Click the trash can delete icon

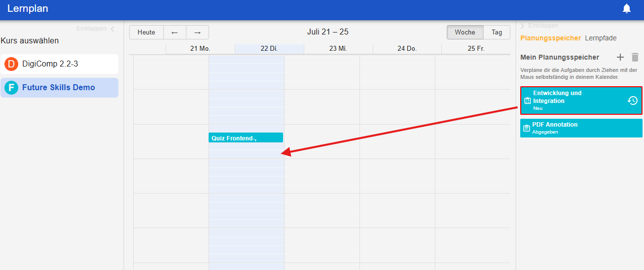[635, 57]
